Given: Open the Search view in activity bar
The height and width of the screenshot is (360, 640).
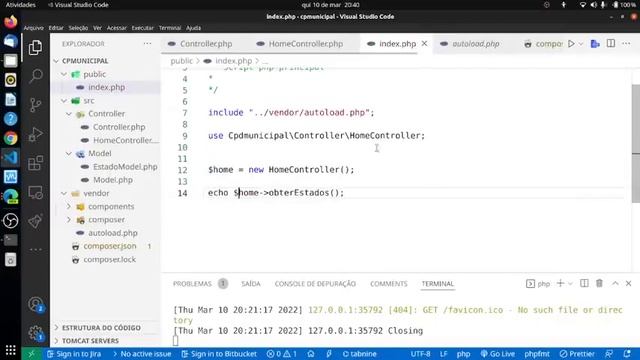Looking at the screenshot, I should 36,76.
